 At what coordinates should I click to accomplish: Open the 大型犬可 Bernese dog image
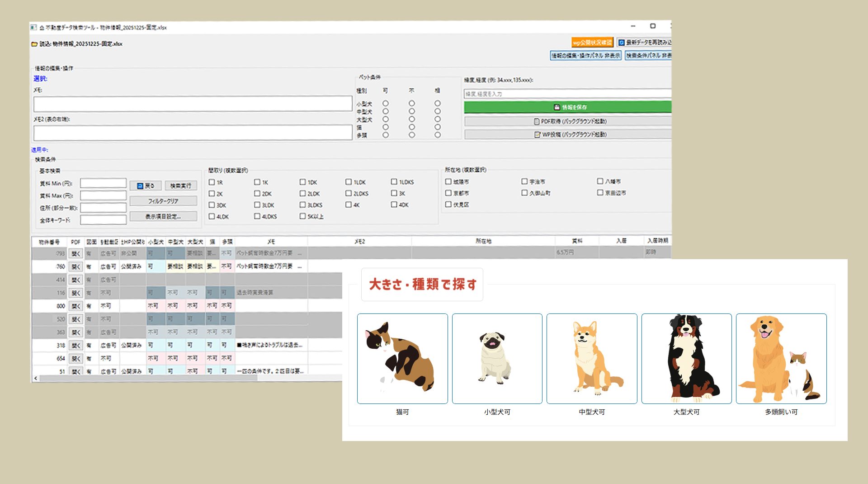pos(686,358)
